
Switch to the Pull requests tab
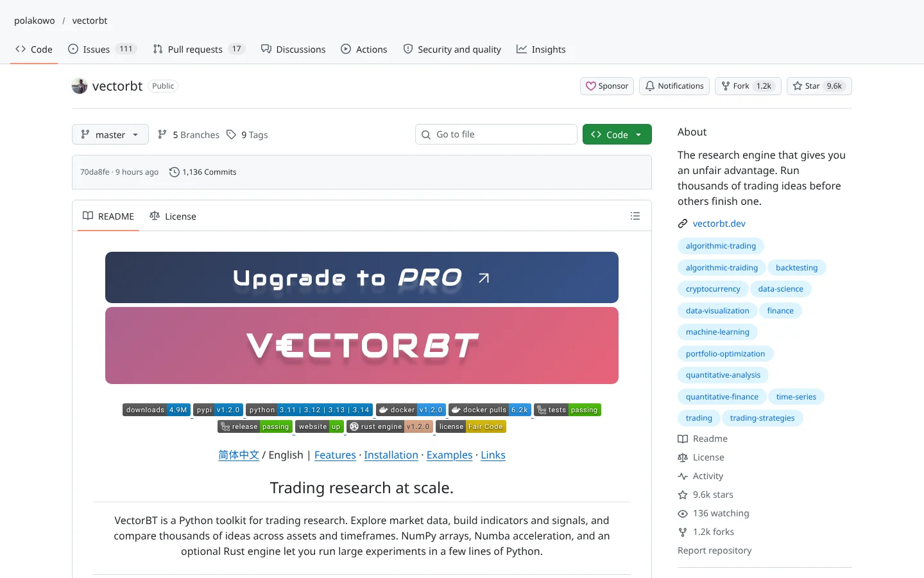coord(199,49)
